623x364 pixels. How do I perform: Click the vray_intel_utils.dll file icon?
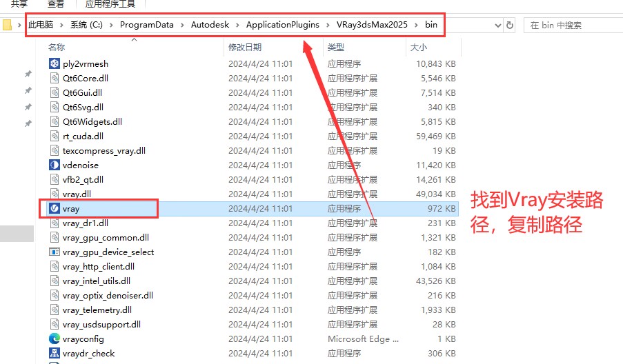[x=55, y=281]
